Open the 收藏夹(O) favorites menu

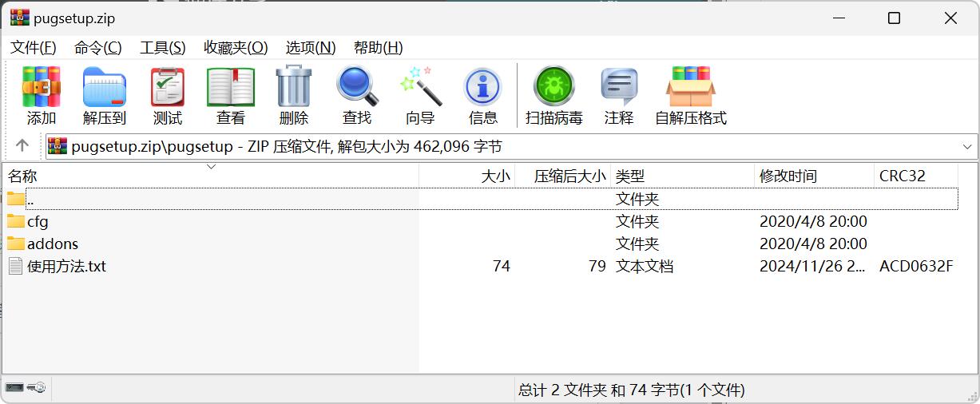tap(236, 48)
